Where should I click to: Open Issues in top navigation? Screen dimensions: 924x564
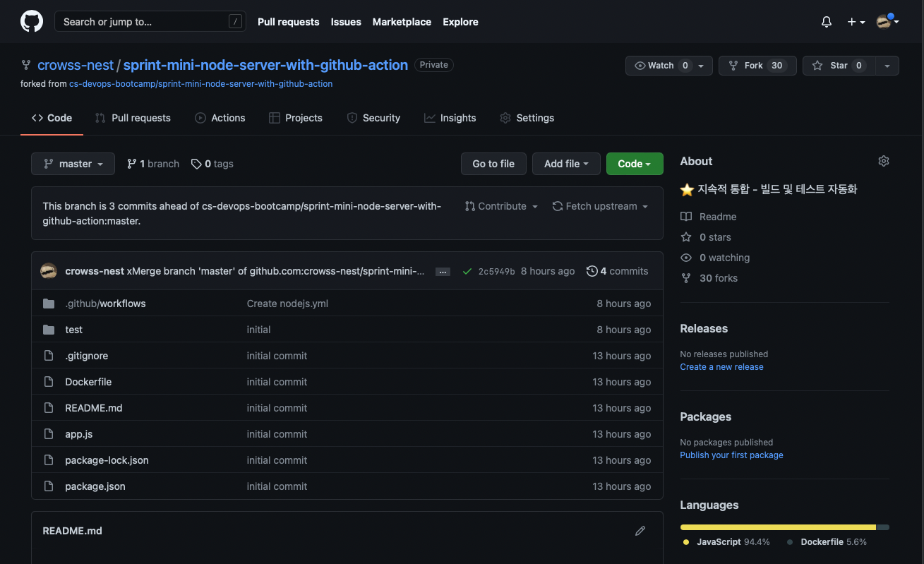(x=346, y=22)
